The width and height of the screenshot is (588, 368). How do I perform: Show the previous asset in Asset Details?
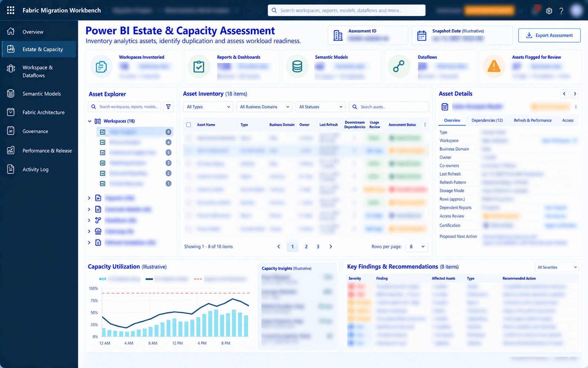click(x=564, y=94)
